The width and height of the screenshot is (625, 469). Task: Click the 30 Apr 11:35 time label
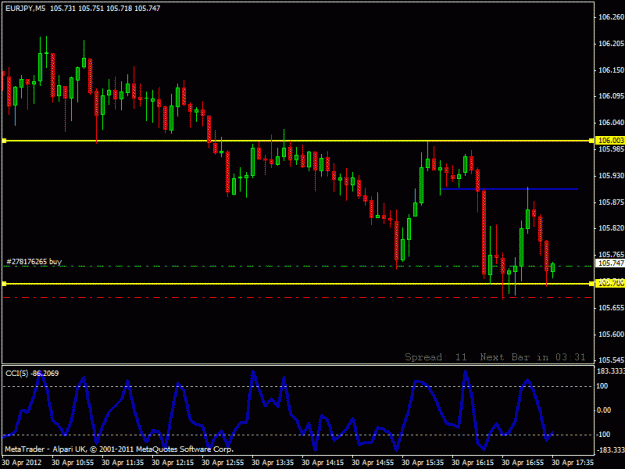pos(123,463)
